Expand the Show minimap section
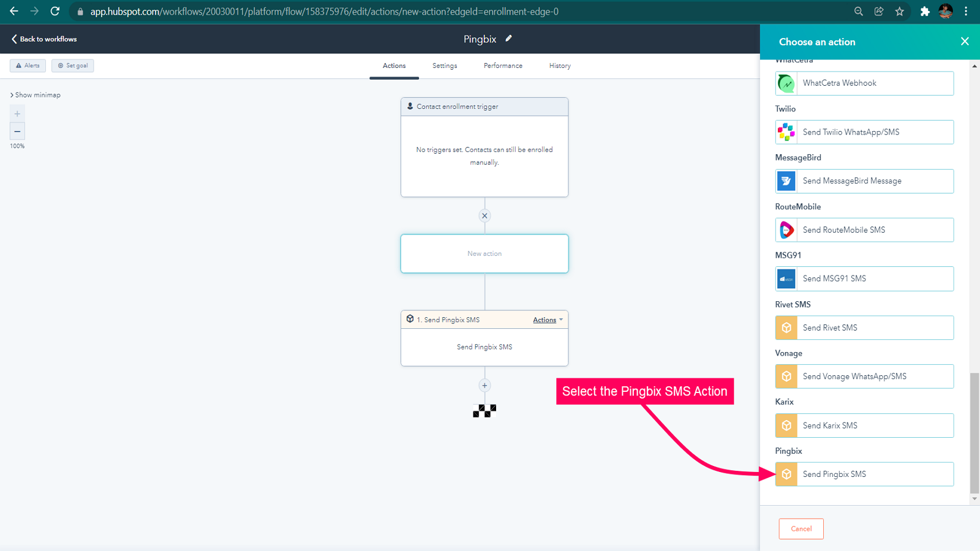980x551 pixels. click(x=36, y=95)
